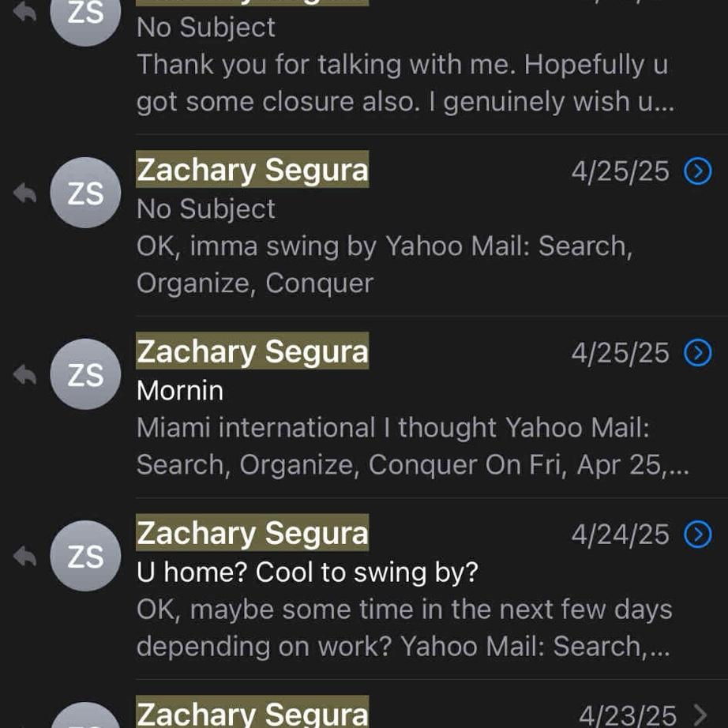
Task: Click the gray chevron next to 4/23/25
Action: pyautogui.click(x=700, y=715)
